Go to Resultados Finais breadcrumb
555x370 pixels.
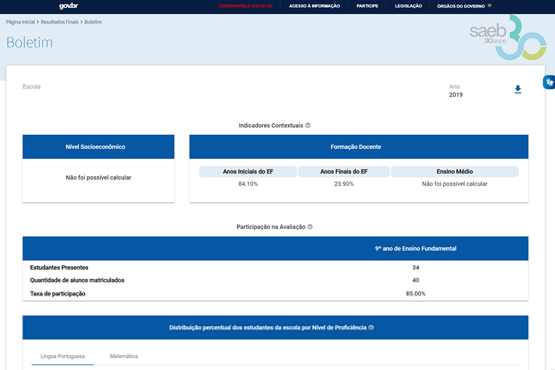click(59, 22)
